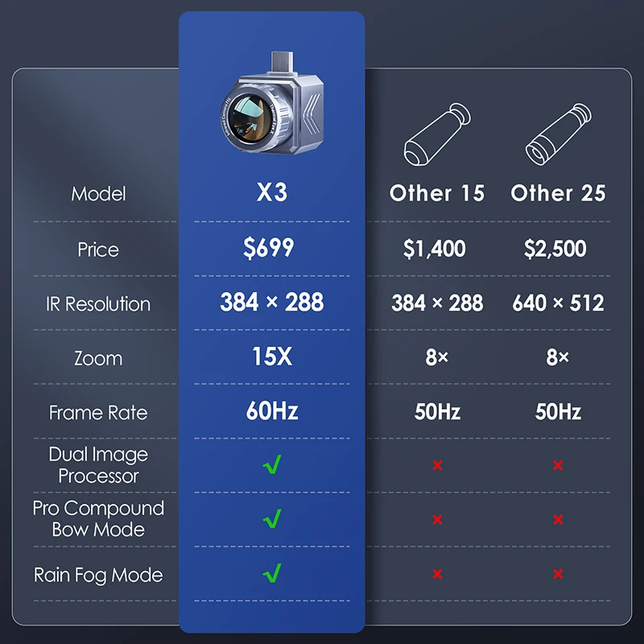Click the 60Hz frame rate value
This screenshot has width=644, height=644.
click(x=272, y=411)
